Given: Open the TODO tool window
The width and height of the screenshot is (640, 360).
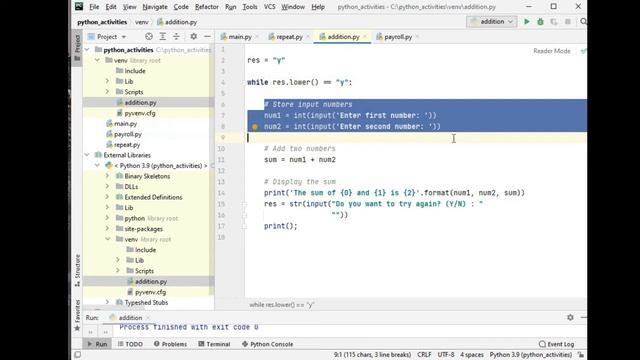Looking at the screenshot, I should [x=130, y=344].
